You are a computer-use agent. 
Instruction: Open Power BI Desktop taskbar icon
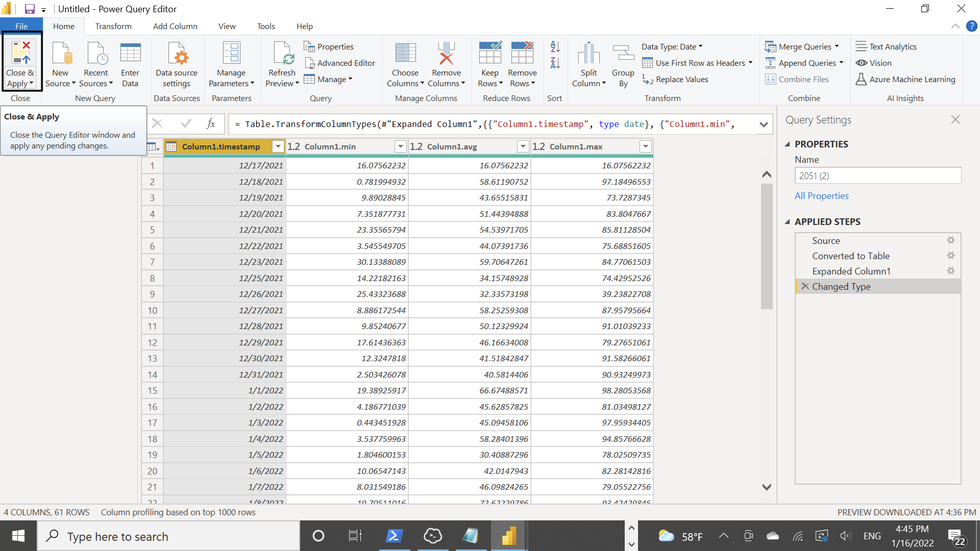pos(509,536)
